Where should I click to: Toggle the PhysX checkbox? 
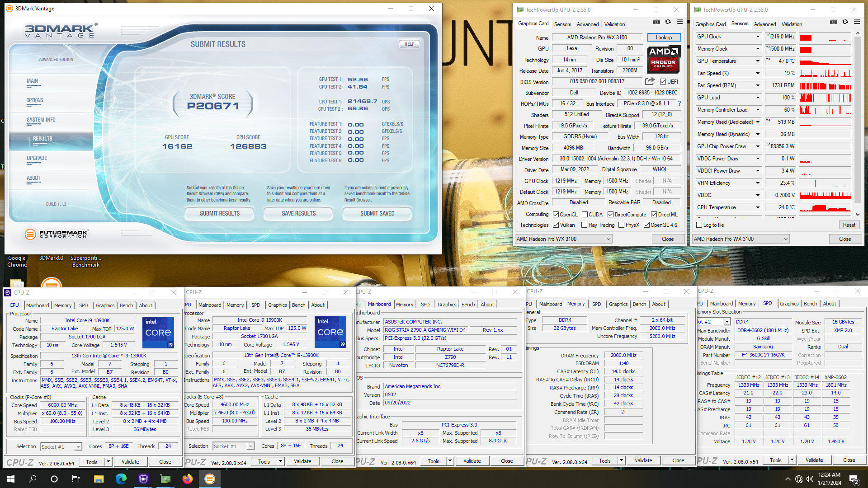coord(621,225)
